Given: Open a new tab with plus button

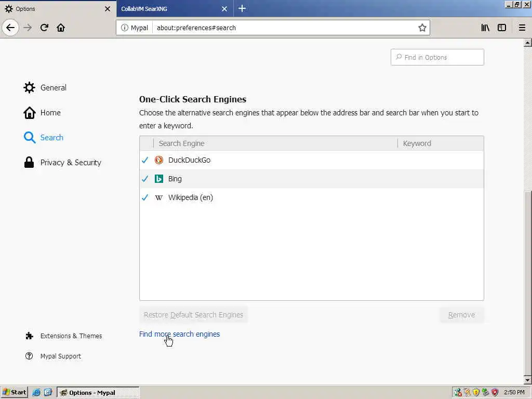Looking at the screenshot, I should (x=242, y=8).
